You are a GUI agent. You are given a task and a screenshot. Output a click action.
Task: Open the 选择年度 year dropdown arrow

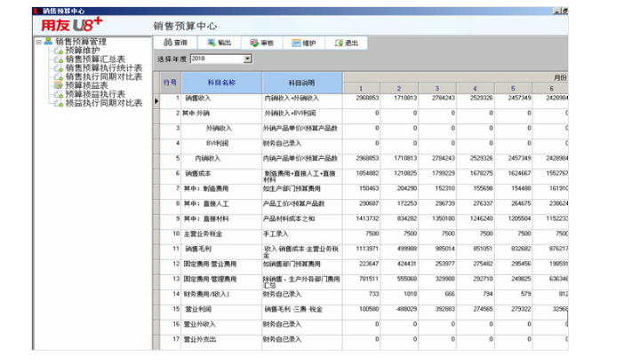247,59
